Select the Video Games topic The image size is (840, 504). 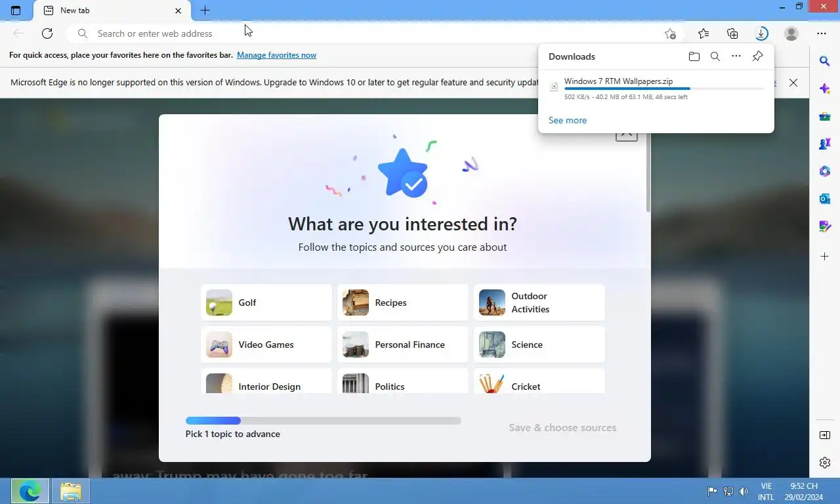click(266, 345)
